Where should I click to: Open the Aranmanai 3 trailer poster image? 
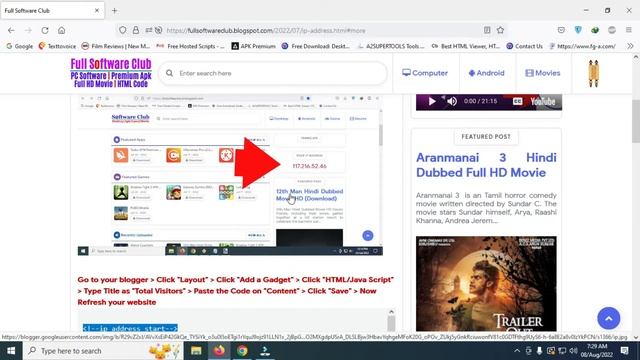486,283
